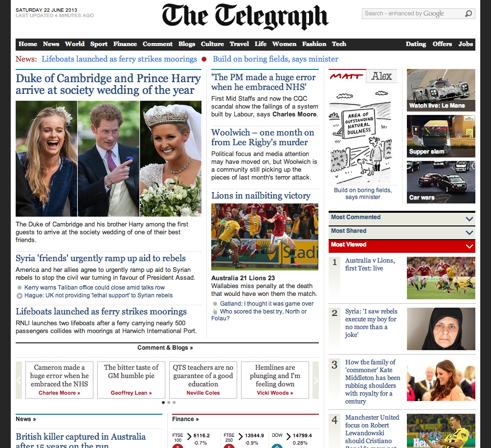Open Syria 'friends' ramp up aid headline
This screenshot has width=491, height=448.
coord(101,258)
